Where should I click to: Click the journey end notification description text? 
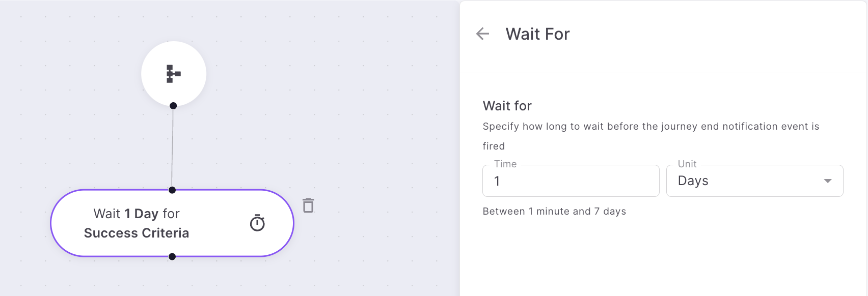(x=650, y=136)
